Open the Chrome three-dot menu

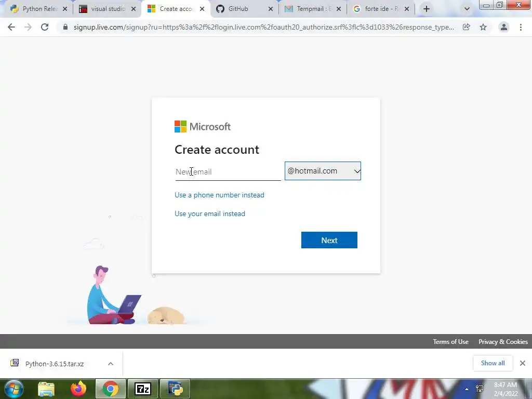click(x=521, y=27)
